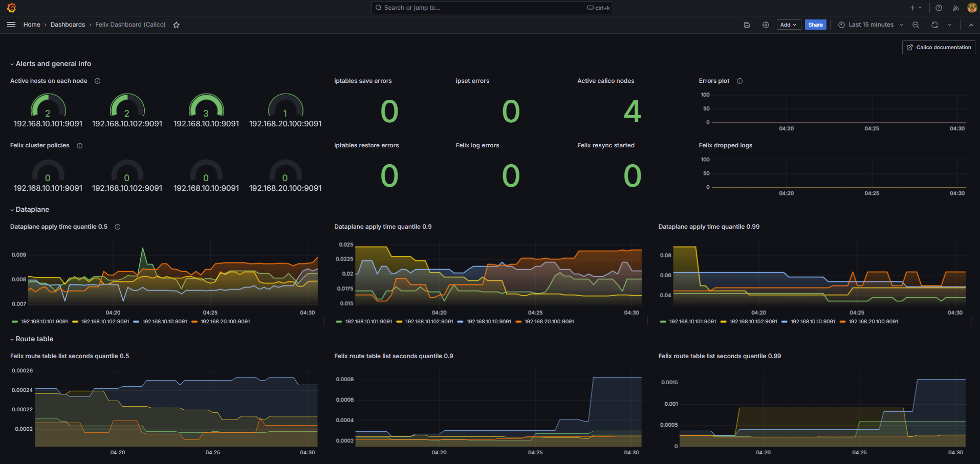Show info for Felix cluster policies panel
The width and height of the screenshot is (980, 464).
click(79, 146)
